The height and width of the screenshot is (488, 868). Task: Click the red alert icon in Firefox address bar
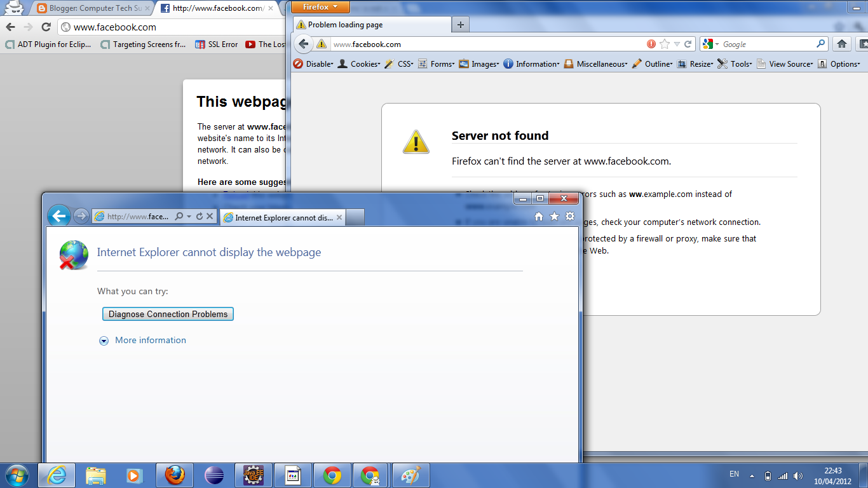pos(651,44)
